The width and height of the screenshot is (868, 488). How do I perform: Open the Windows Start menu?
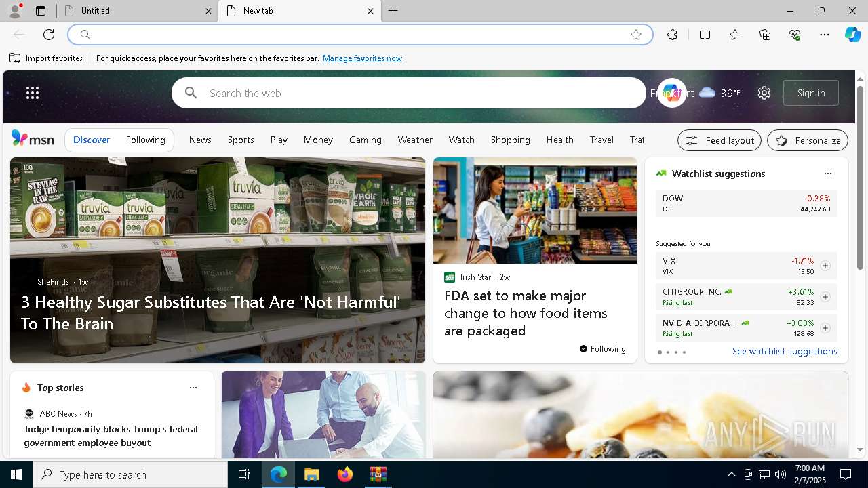(x=16, y=474)
